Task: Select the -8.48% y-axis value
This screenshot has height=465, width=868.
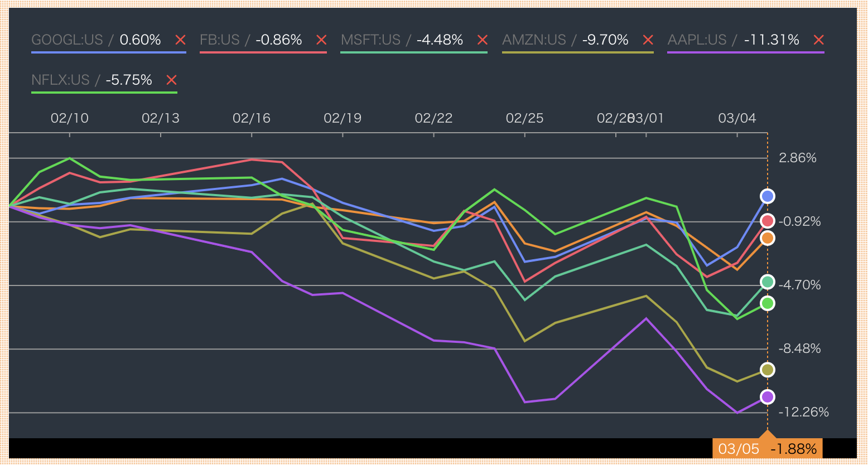Action: pyautogui.click(x=799, y=348)
